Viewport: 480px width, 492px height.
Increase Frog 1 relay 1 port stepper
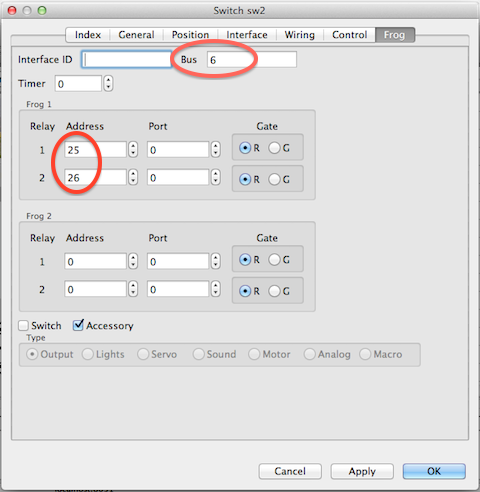[x=216, y=146]
